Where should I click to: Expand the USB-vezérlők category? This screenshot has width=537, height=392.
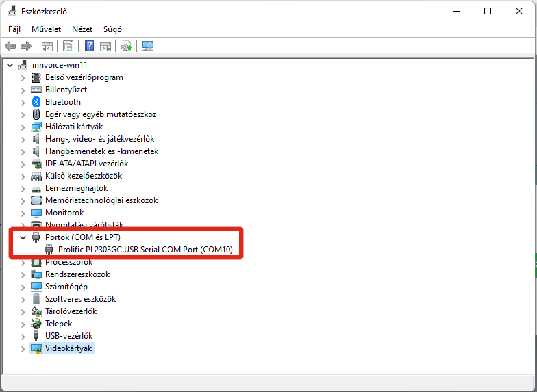click(x=23, y=336)
